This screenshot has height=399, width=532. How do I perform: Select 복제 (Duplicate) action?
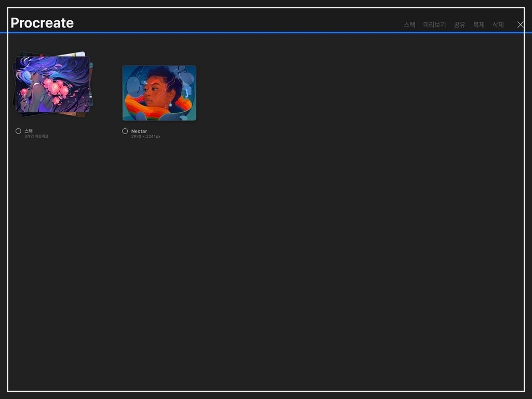[478, 25]
